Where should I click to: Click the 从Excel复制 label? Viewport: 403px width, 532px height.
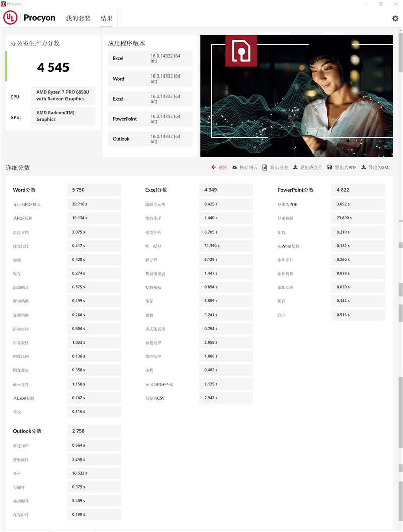coord(24,398)
